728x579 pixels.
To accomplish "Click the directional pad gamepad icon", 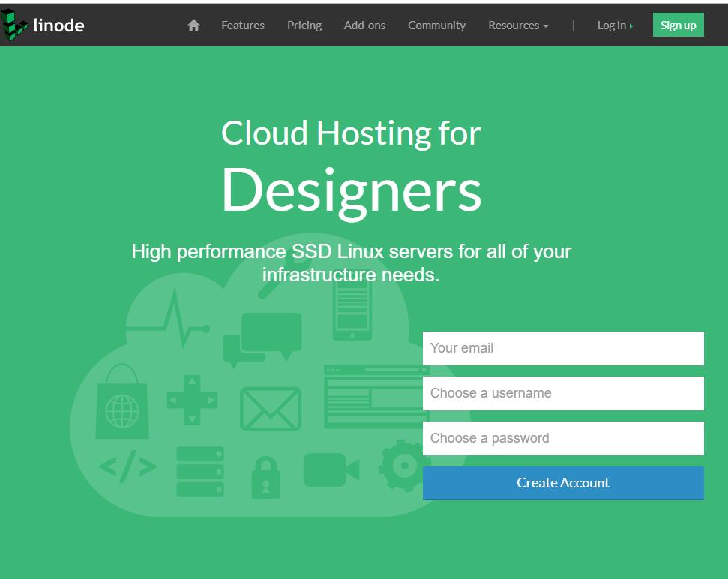I will (x=191, y=400).
